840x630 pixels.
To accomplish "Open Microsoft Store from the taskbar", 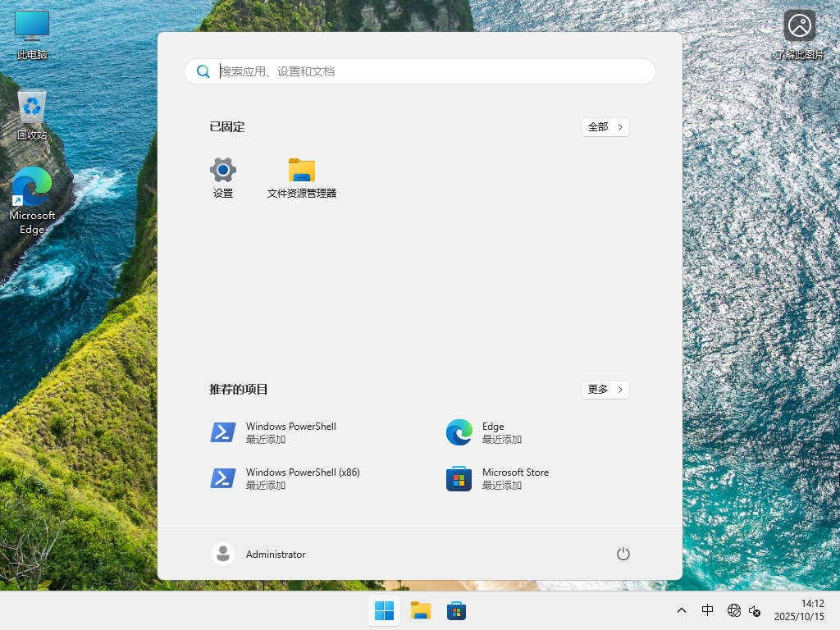I will [x=456, y=610].
